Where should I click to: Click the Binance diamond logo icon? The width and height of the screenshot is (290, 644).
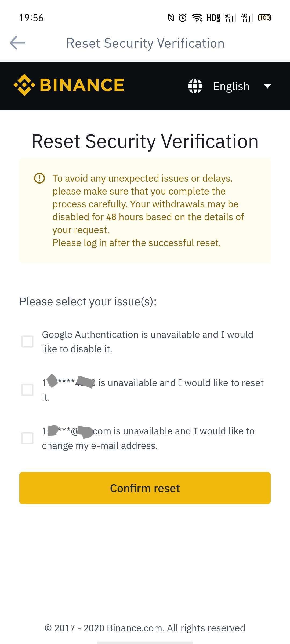[x=24, y=85]
